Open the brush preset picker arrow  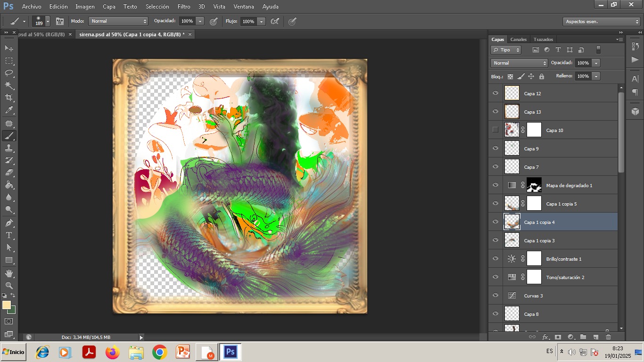coord(48,21)
